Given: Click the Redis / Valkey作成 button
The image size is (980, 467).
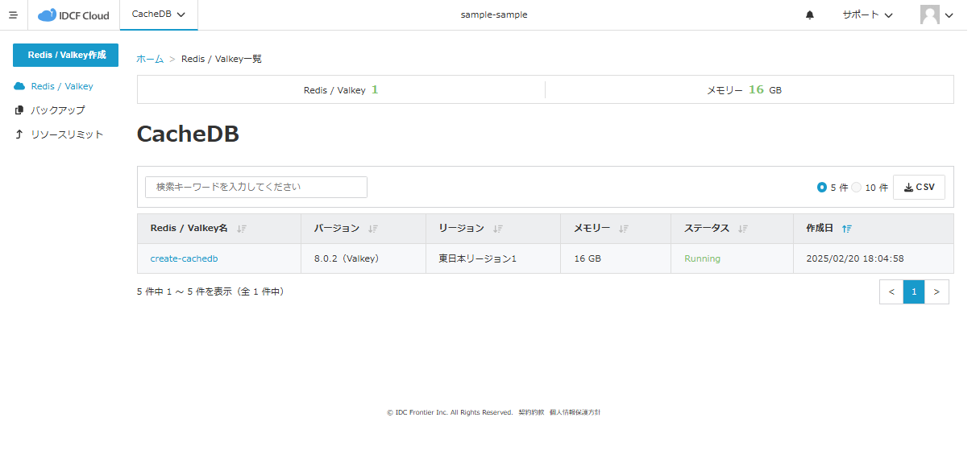Looking at the screenshot, I should pos(64,55).
